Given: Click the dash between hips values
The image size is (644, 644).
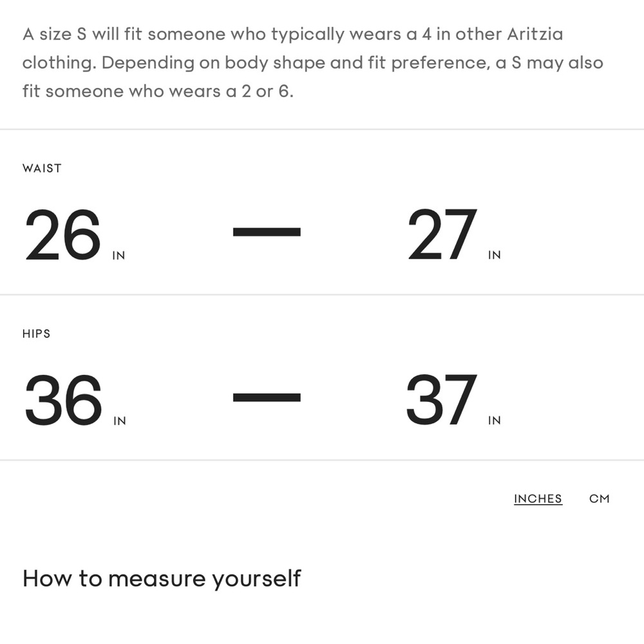Looking at the screenshot, I should pos(267,397).
